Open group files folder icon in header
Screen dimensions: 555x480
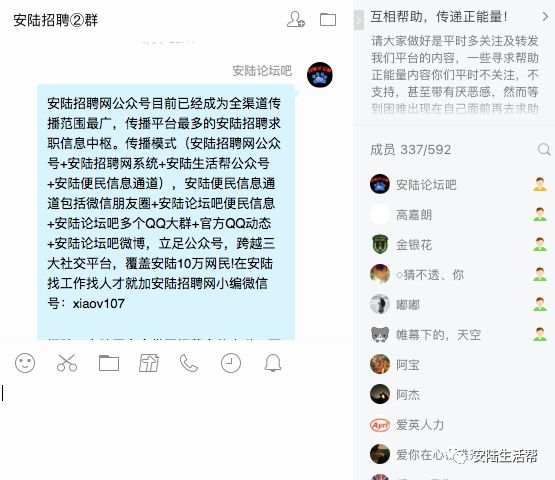(328, 19)
